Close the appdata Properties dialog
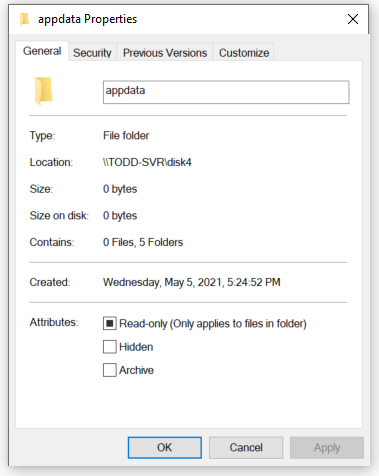The image size is (379, 476). pos(353,19)
